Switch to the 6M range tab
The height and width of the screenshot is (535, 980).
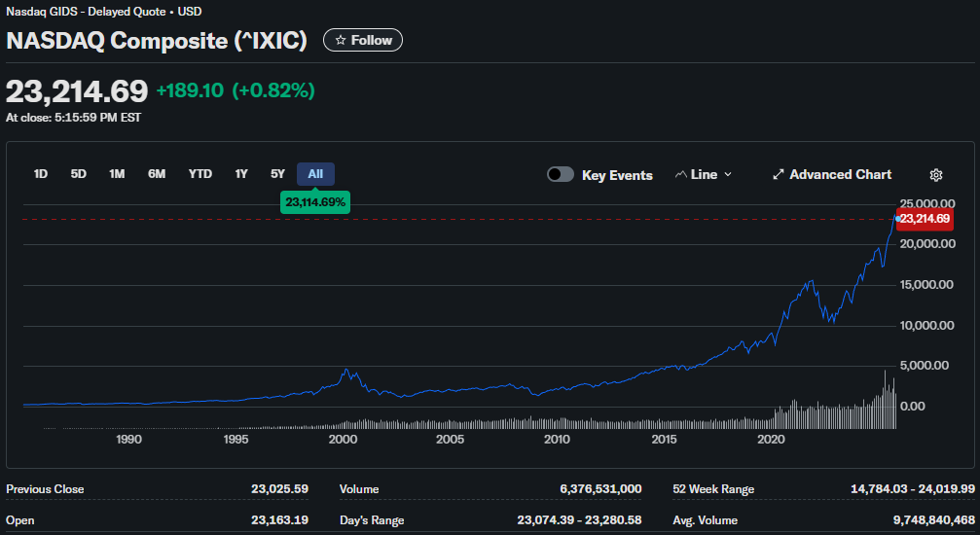[157, 174]
